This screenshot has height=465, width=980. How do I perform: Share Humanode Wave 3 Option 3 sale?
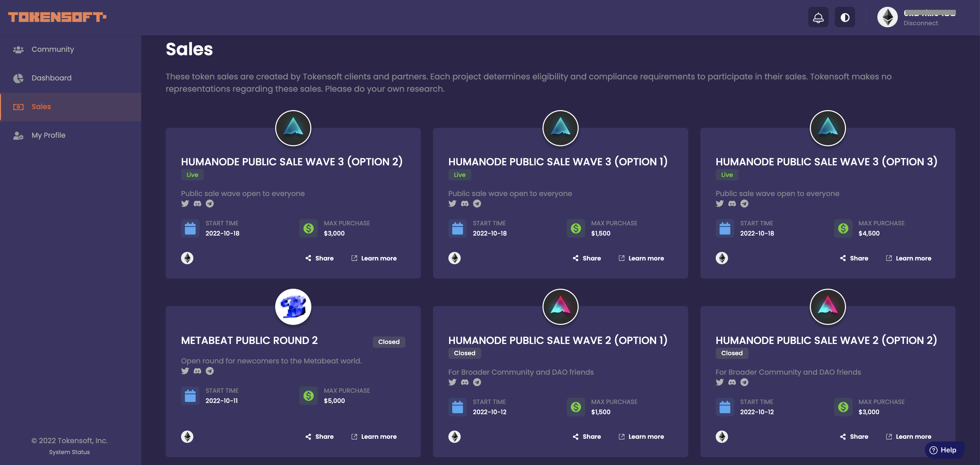click(x=855, y=258)
